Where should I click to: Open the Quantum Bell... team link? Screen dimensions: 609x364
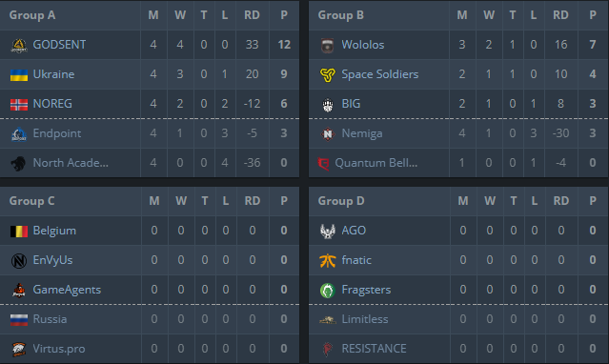(376, 163)
